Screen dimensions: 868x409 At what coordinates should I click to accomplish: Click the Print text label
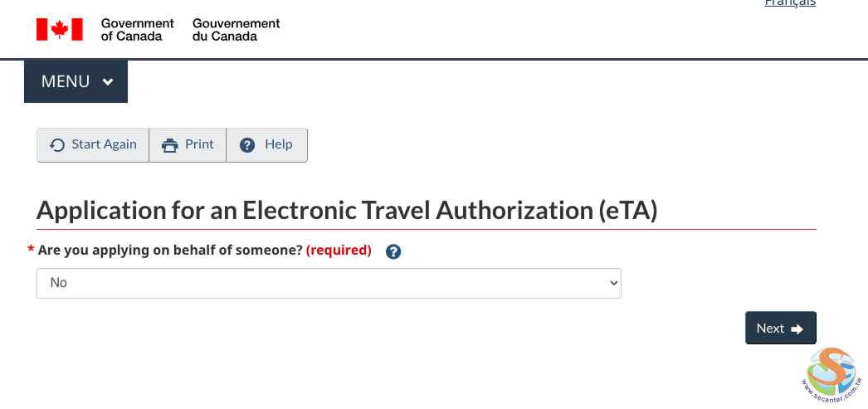click(199, 144)
